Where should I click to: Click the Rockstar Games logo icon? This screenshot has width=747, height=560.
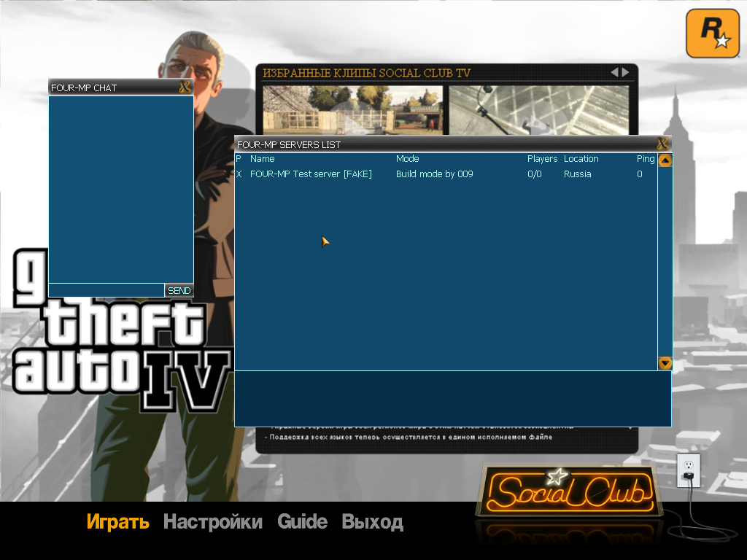click(x=712, y=34)
